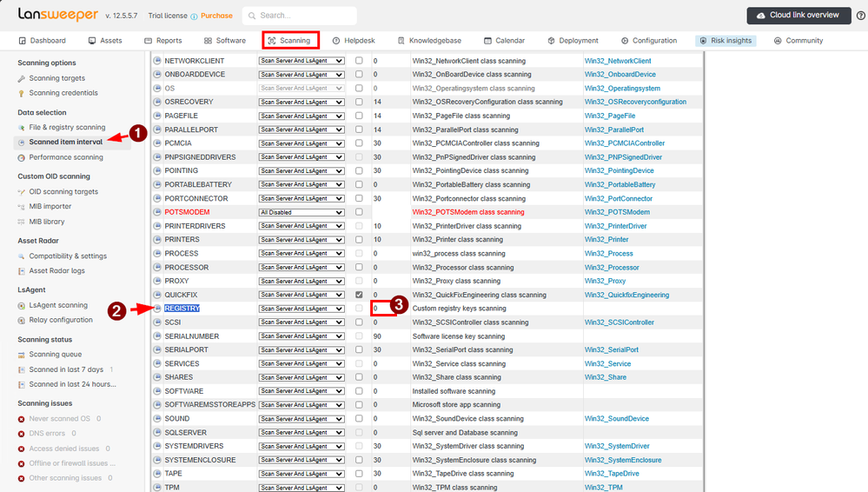Open the MIB importer sidebar icon
Screen dimensions: 868x492
click(22, 207)
